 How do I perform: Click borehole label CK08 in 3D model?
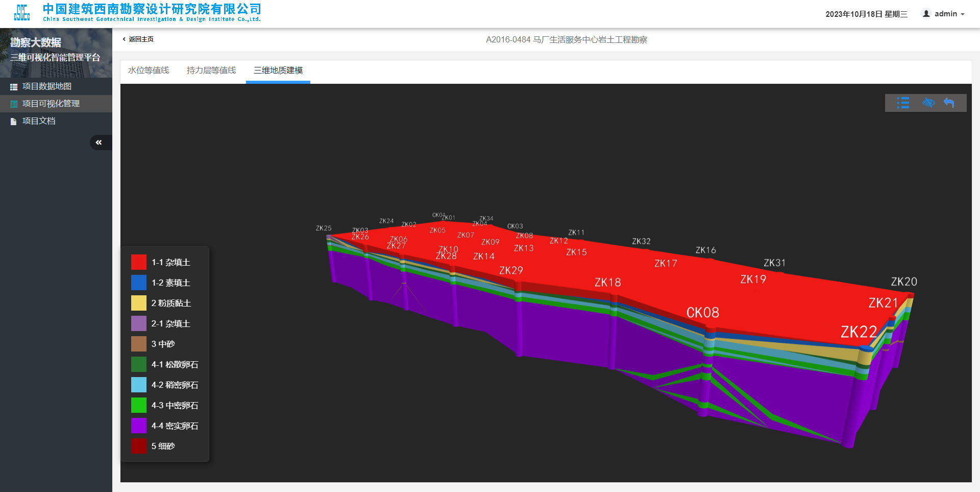click(x=702, y=313)
